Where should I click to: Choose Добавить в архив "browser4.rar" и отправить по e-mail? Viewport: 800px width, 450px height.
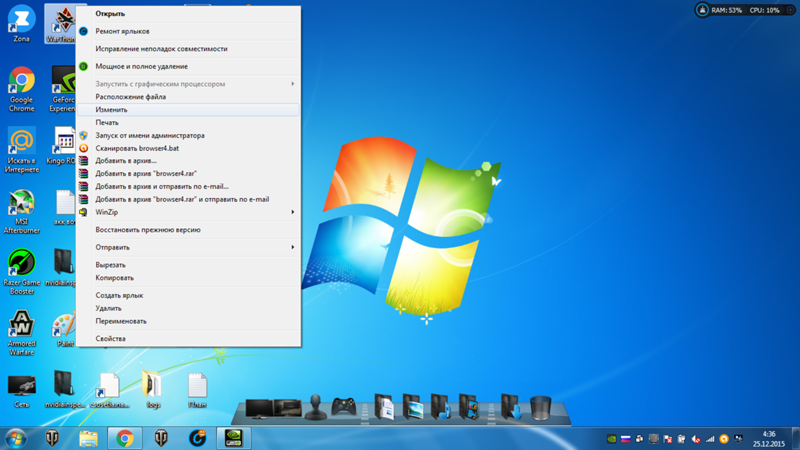tap(188, 199)
